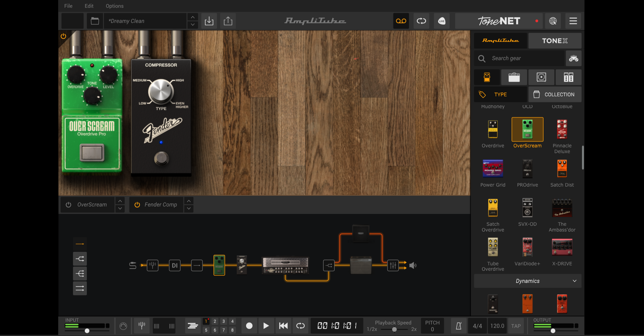This screenshot has width=644, height=336.
Task: Adjust the INPUT level slider
Action: click(87, 331)
